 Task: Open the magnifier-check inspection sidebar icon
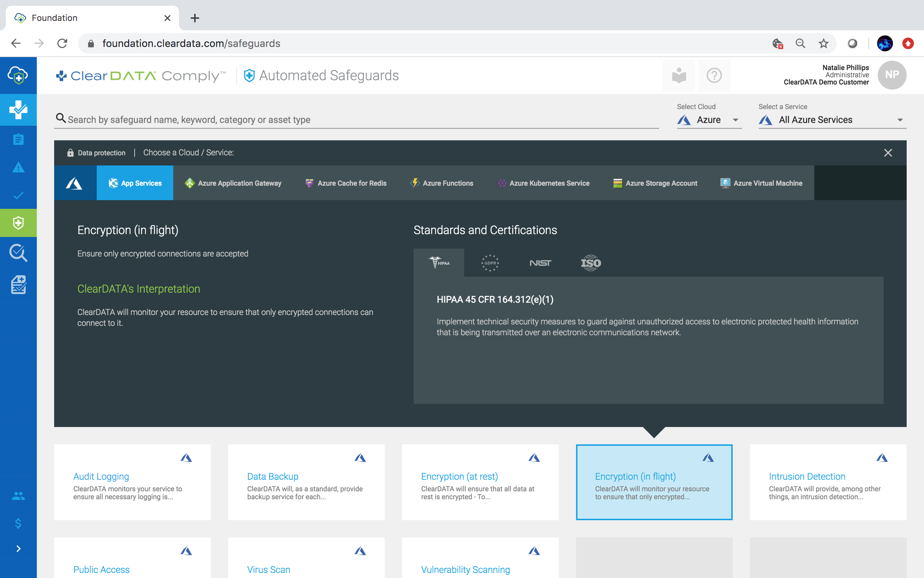tap(18, 253)
